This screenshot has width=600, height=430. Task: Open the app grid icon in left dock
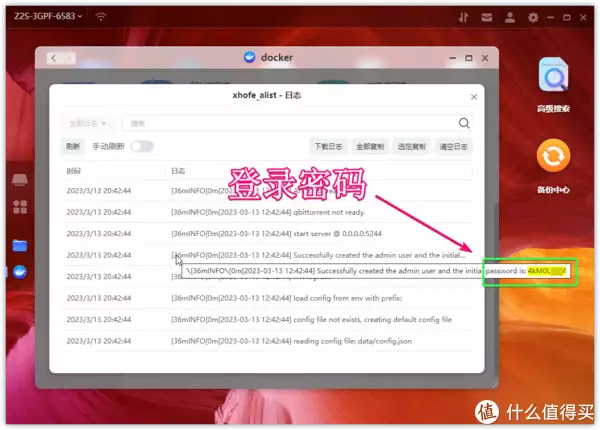[x=20, y=207]
